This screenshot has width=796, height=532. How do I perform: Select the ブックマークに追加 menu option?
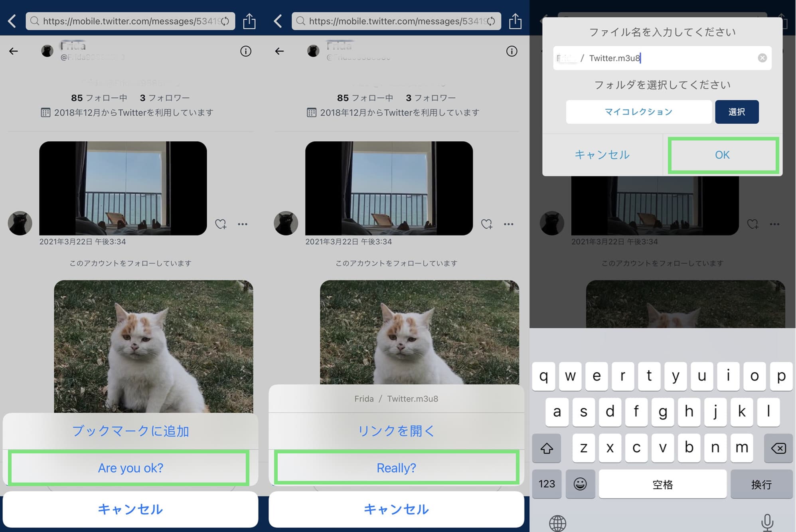(x=130, y=431)
